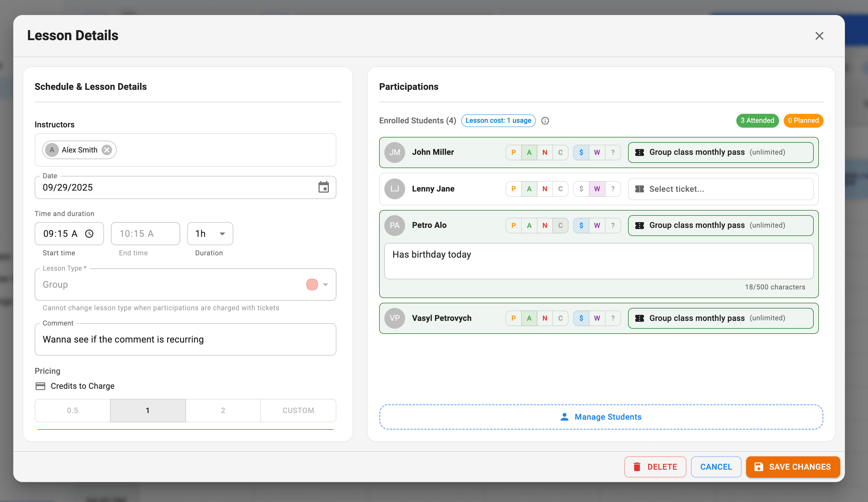This screenshot has width=868, height=502.
Task: Open Manage Students
Action: pos(601,417)
